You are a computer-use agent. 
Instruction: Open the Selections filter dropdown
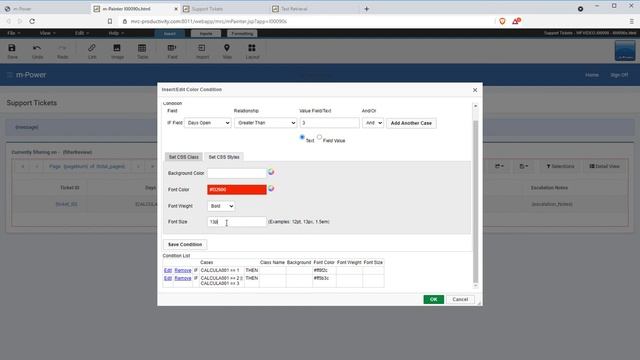[560, 166]
